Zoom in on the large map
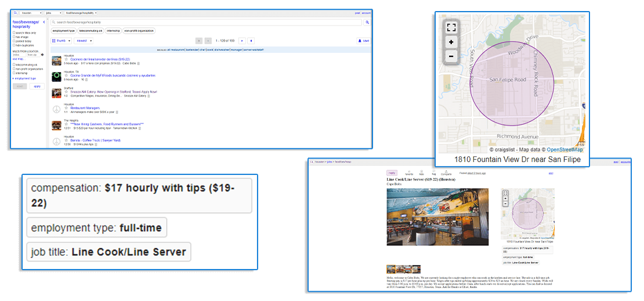Viewport: 644px width, 301px height. click(451, 42)
